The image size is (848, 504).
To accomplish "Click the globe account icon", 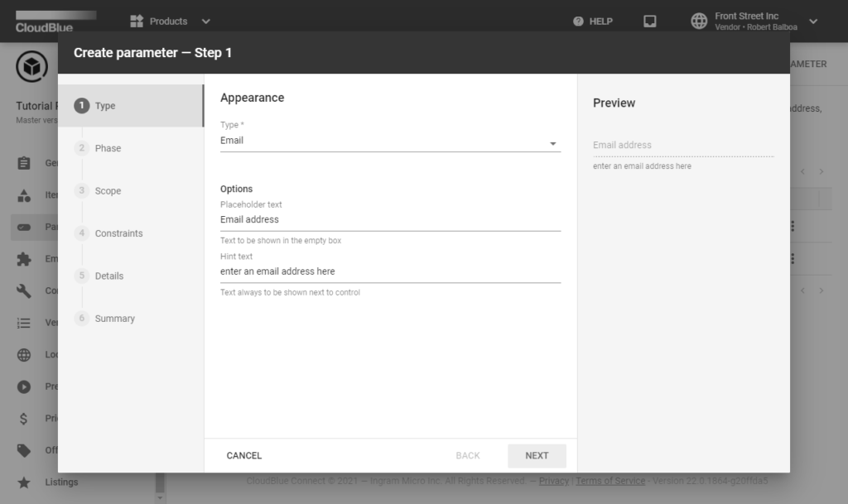I will pyautogui.click(x=700, y=22).
